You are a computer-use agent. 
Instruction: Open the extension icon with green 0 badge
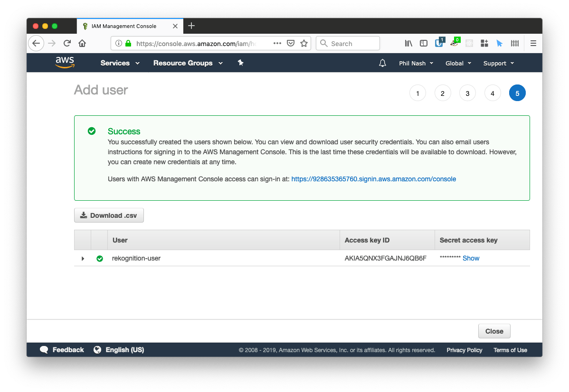point(455,43)
